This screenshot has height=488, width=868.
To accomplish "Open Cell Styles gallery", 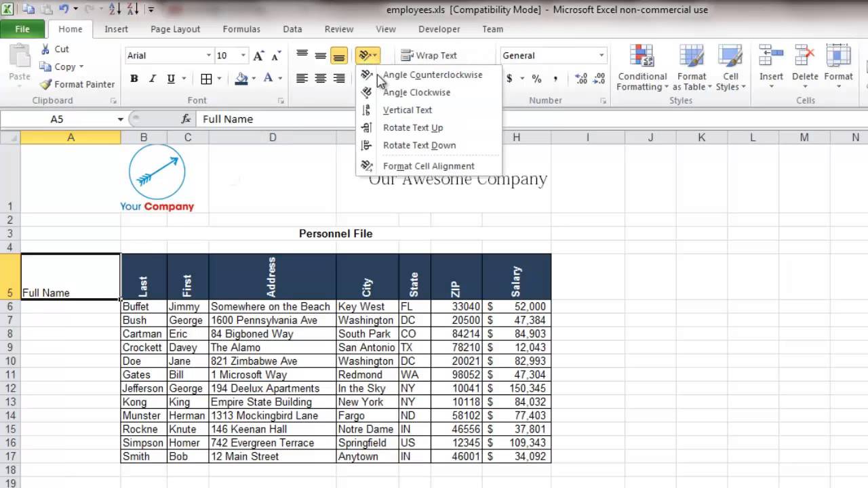I will click(730, 68).
